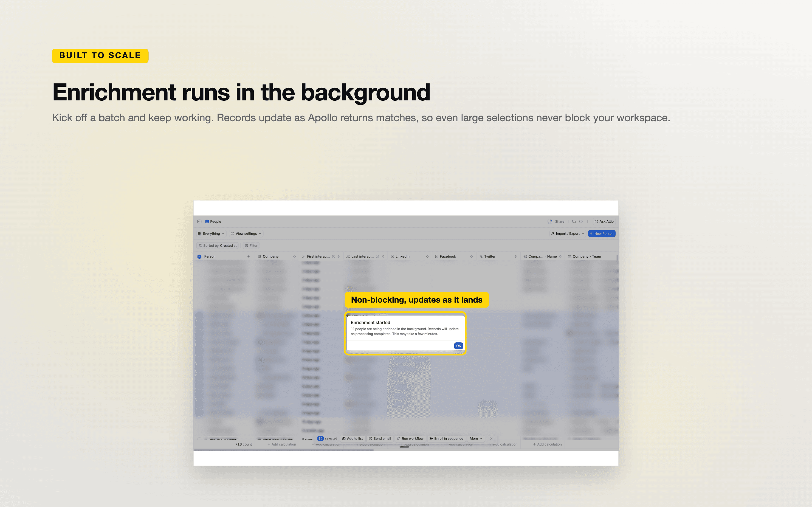Click Run workflow in selection bar
Image resolution: width=812 pixels, height=507 pixels.
410,438
